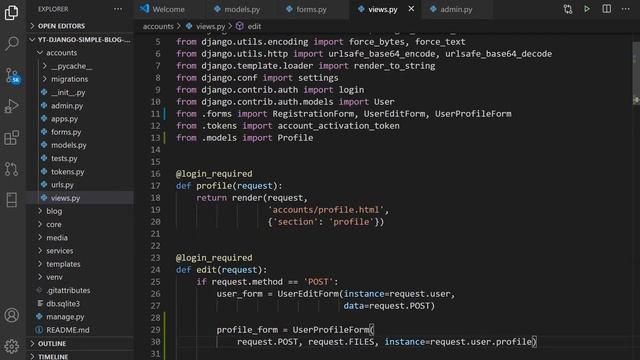640x360 pixels.
Task: Click the second @login_required decorator on line 23
Action: pyautogui.click(x=214, y=258)
